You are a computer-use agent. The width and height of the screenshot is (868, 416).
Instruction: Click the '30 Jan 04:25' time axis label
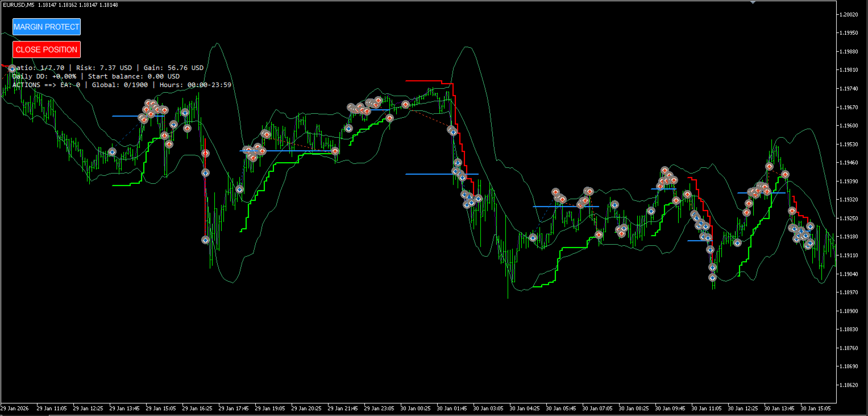pos(525,409)
